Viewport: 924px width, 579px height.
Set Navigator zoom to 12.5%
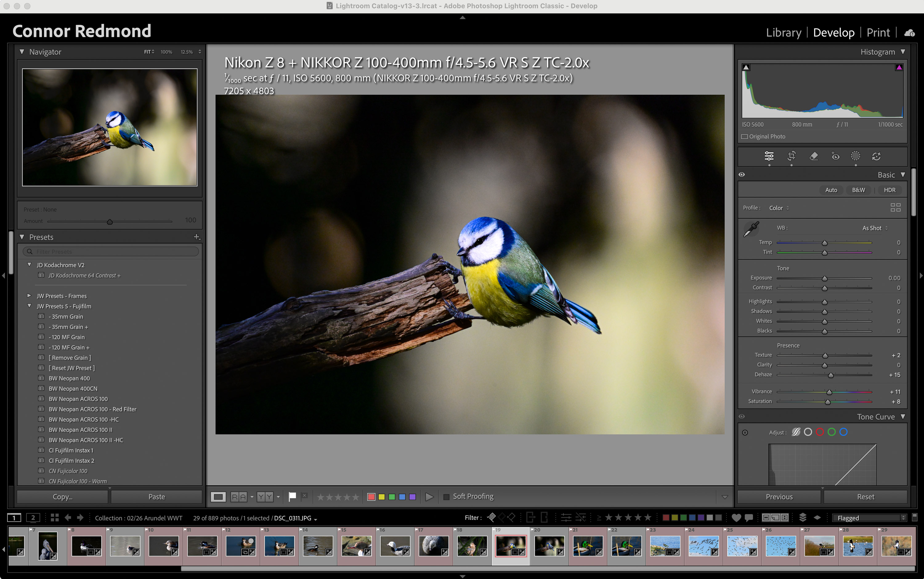187,52
